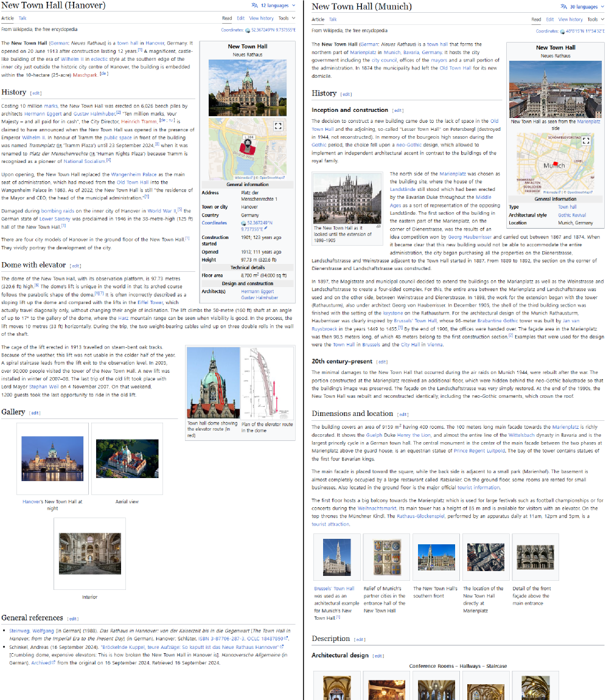Edit the Dome with elevator section
This screenshot has height=700, width=606.
75,266
